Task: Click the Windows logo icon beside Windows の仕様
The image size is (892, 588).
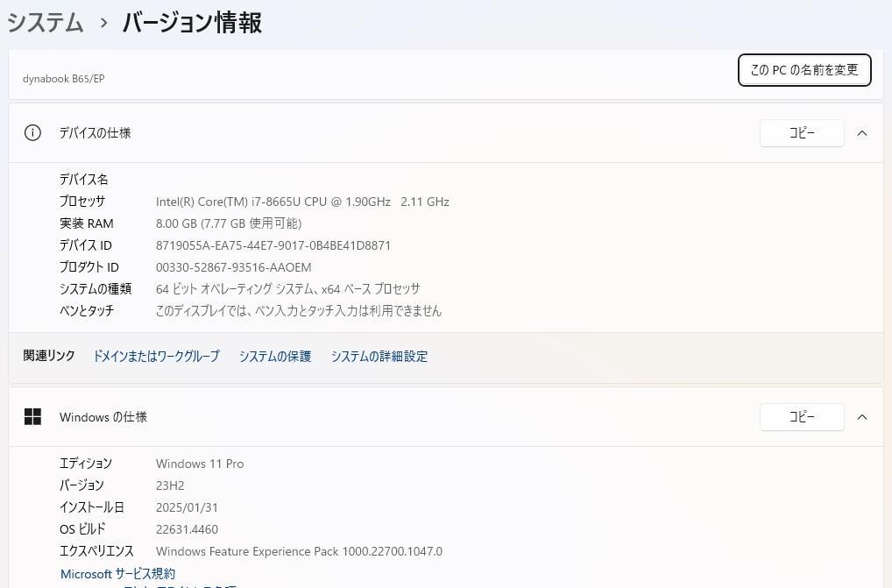Action: 32,417
